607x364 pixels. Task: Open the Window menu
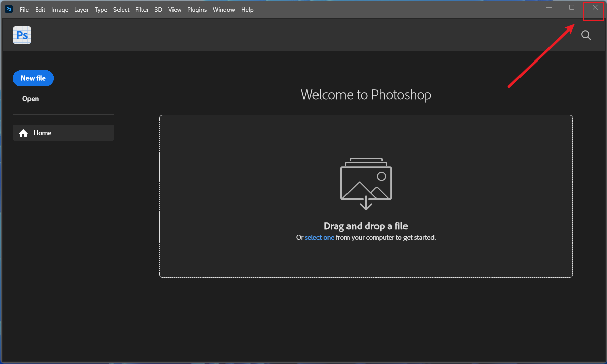223,10
